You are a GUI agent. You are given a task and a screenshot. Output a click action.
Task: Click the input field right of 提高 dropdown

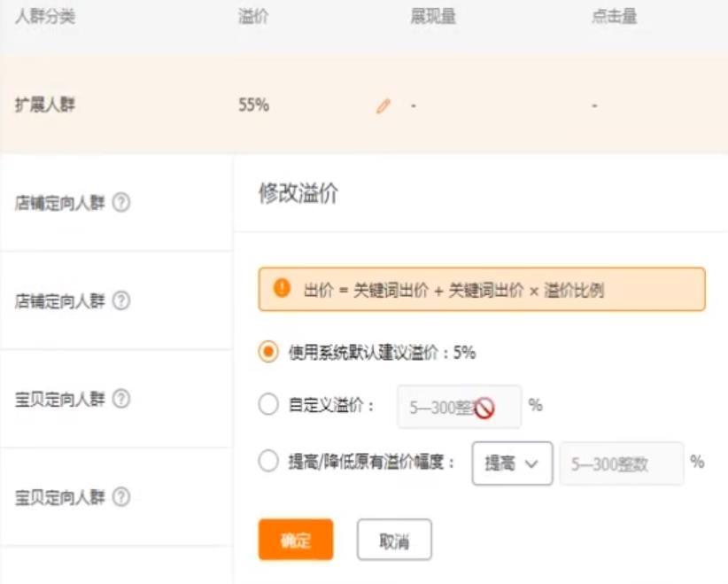click(x=621, y=463)
